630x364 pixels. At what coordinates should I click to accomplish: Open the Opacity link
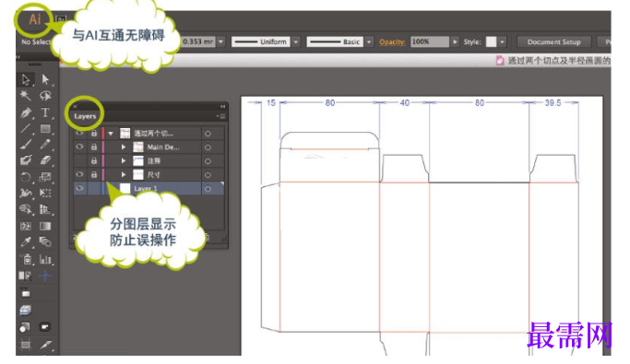[392, 41]
